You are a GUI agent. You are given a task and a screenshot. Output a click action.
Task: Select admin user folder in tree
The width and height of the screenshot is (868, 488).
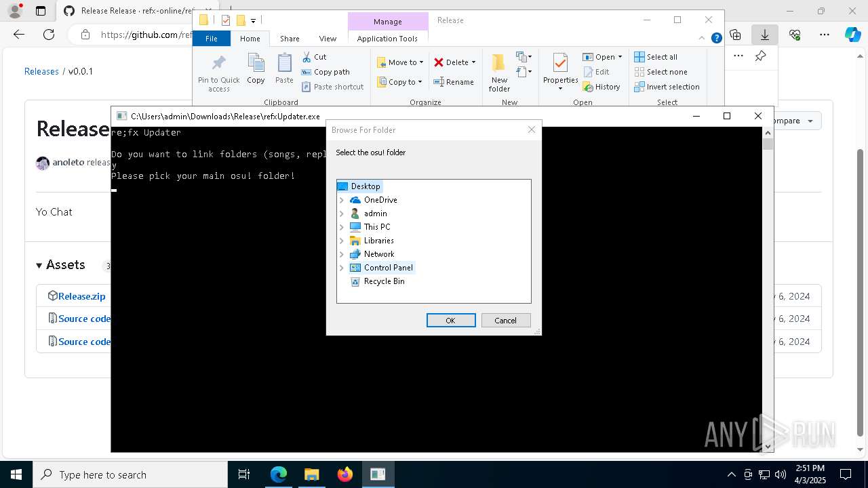point(375,213)
